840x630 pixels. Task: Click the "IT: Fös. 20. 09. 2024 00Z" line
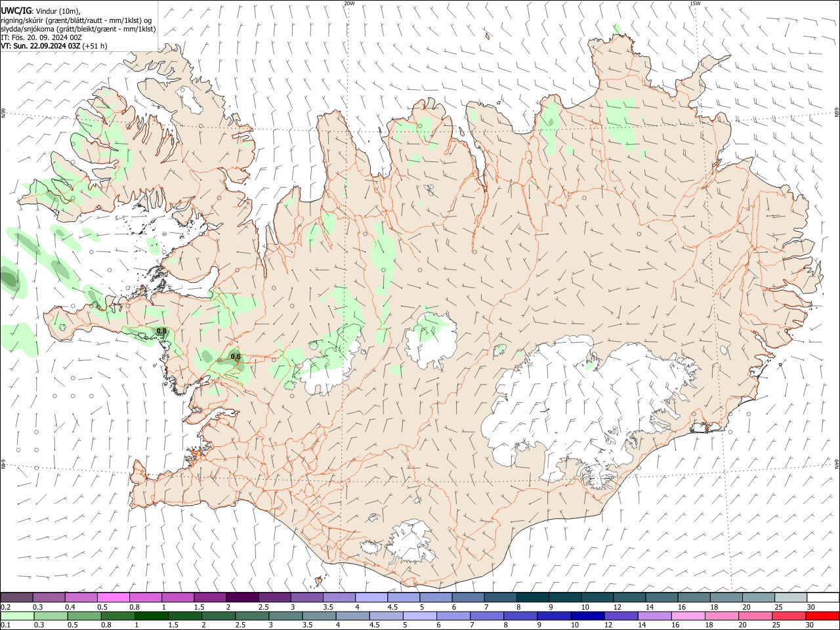point(41,37)
